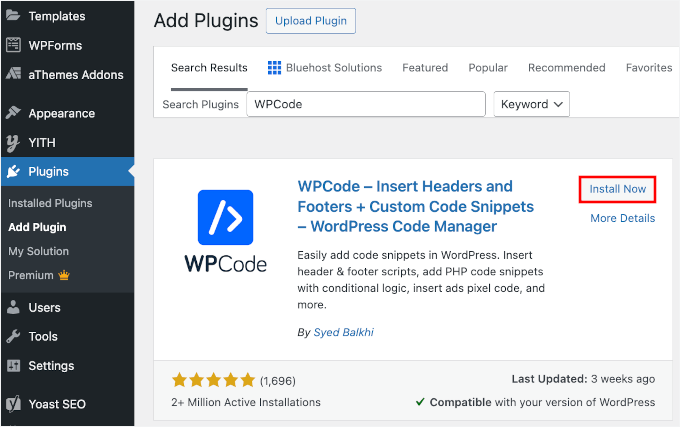The width and height of the screenshot is (680, 427).
Task: Switch to the Popular tab
Action: [488, 68]
